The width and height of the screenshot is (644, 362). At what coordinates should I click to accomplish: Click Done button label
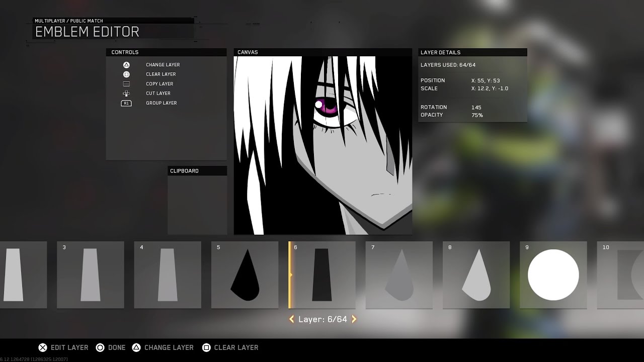117,347
